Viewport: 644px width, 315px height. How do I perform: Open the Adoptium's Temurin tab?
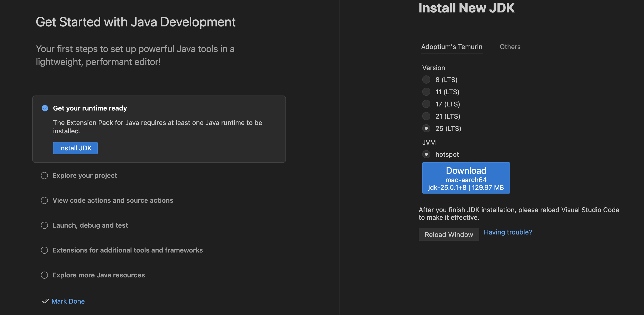tap(452, 47)
